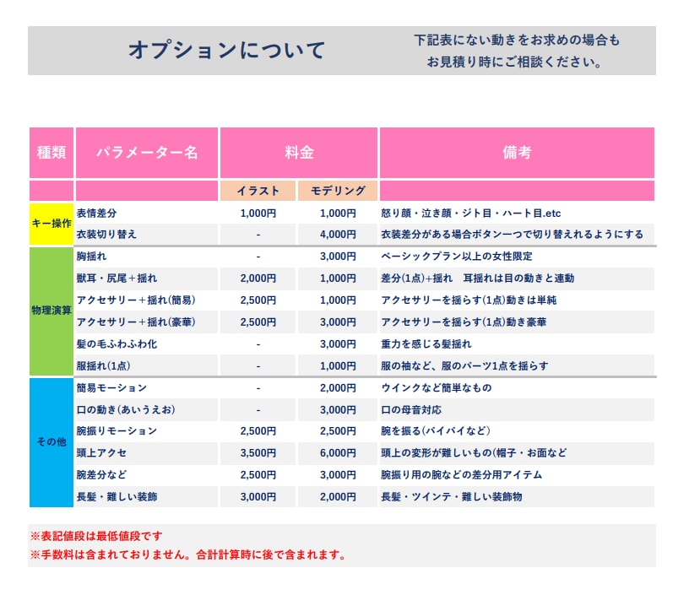Click the オプションについて title
This screenshot has height=595, width=700.
click(227, 50)
